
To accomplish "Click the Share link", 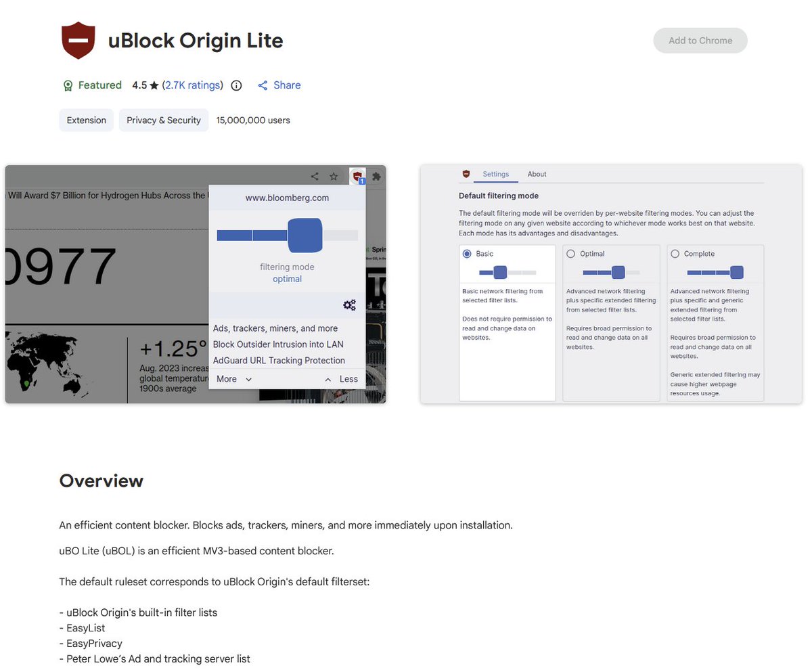I will [287, 85].
